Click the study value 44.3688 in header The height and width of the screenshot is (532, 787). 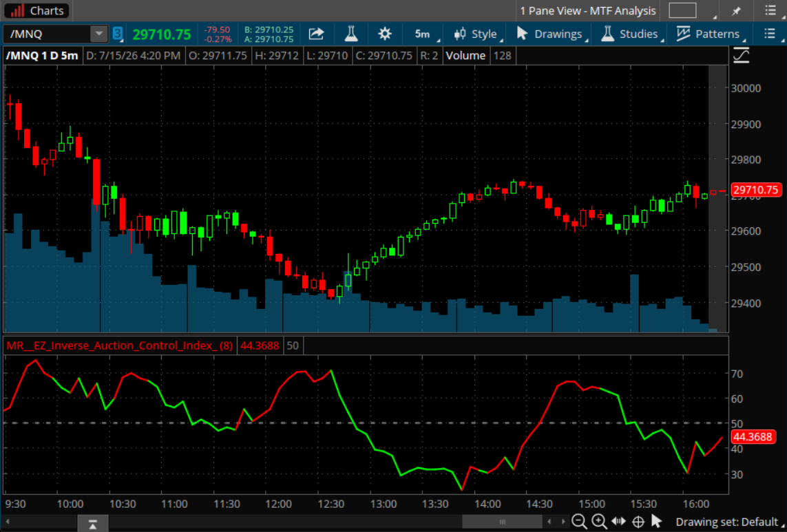click(260, 345)
